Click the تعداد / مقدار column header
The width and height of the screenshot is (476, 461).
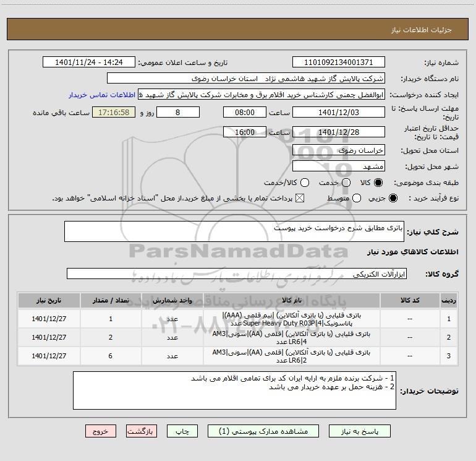tap(111, 301)
